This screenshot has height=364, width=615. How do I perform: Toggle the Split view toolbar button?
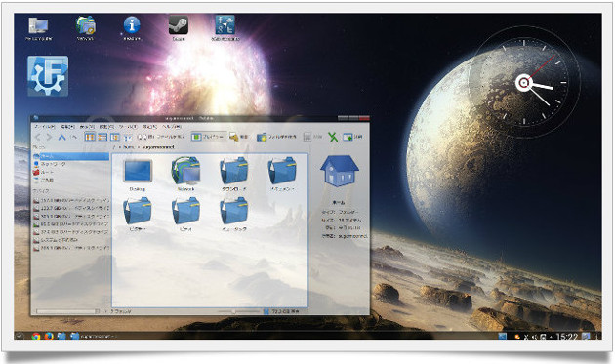tap(352, 137)
